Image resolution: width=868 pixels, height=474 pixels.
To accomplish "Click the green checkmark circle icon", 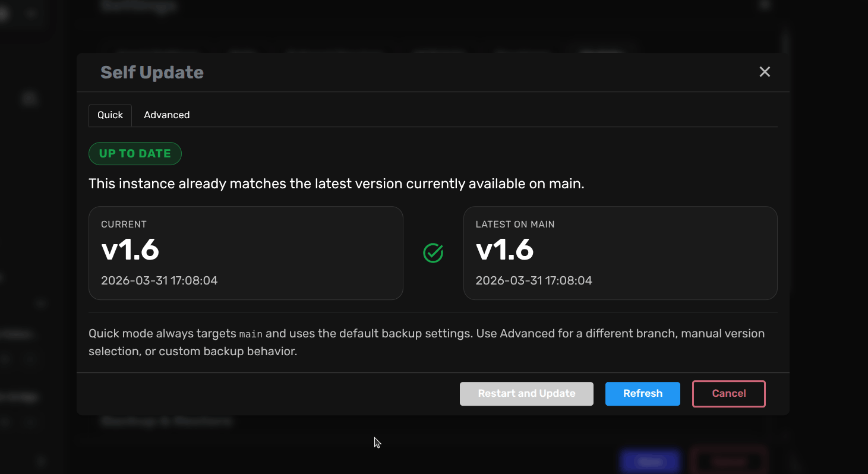I will [x=433, y=253].
